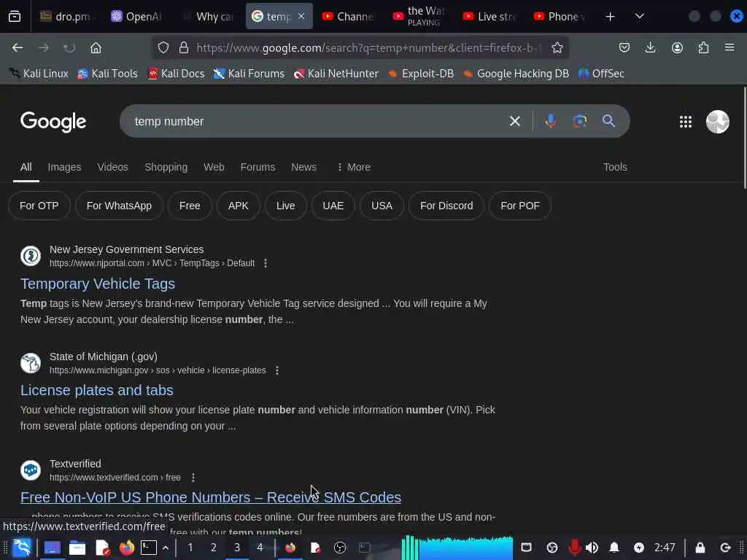
Task: Open the Firefox hamburger menu
Action: click(x=729, y=47)
